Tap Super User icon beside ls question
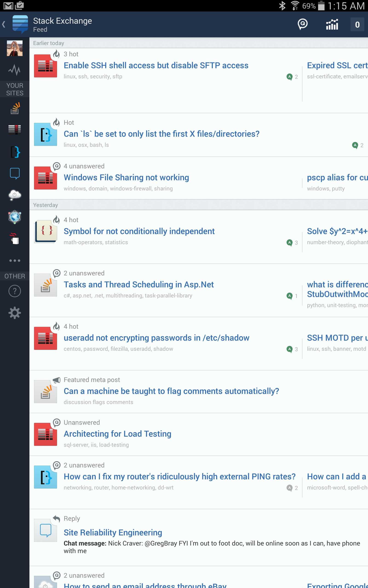Screen dimensions: 368x588 click(46, 134)
